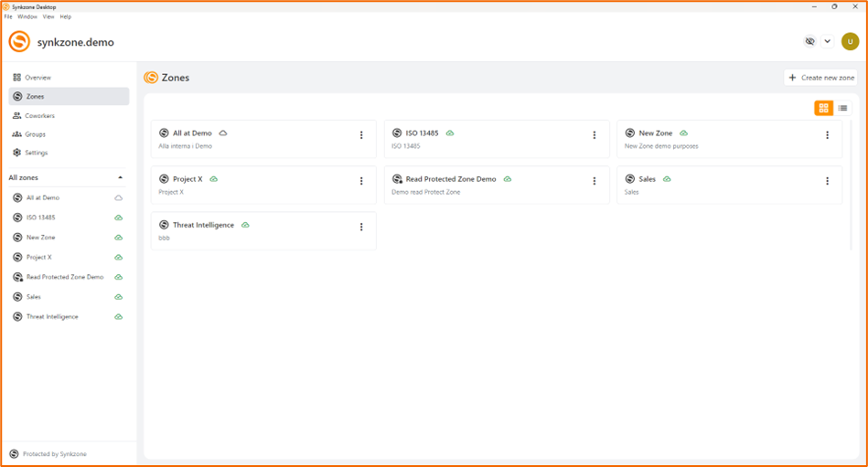
Task: Click the Groups icon in sidebar
Action: coord(17,134)
